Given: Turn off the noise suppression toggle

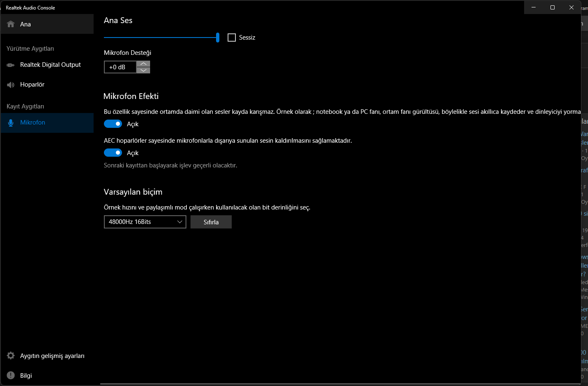Looking at the screenshot, I should 113,124.
